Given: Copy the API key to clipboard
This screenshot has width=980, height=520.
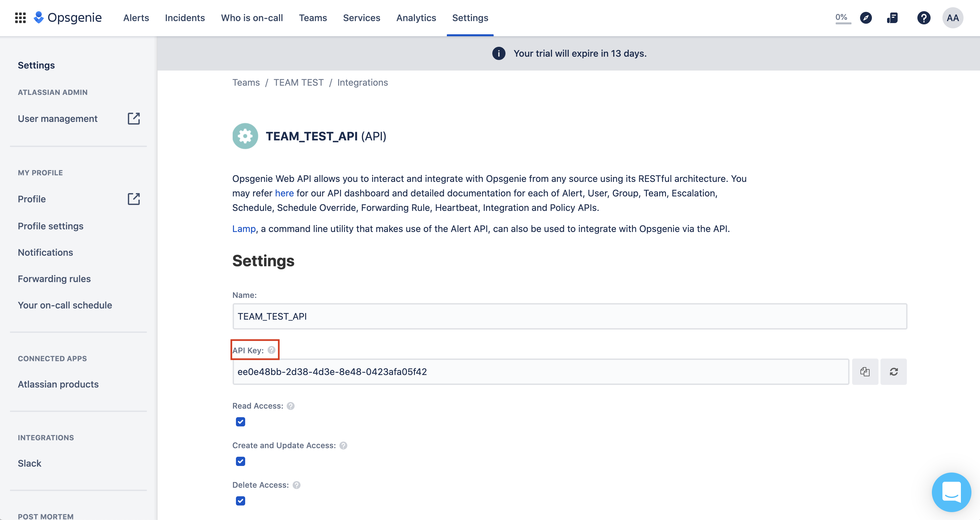Looking at the screenshot, I should click(x=865, y=372).
